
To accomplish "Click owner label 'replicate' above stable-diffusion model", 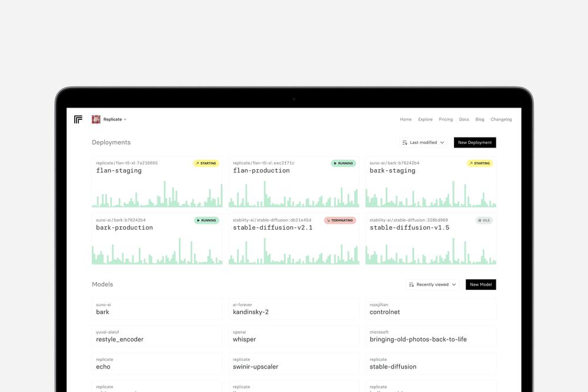I will pyautogui.click(x=378, y=360).
